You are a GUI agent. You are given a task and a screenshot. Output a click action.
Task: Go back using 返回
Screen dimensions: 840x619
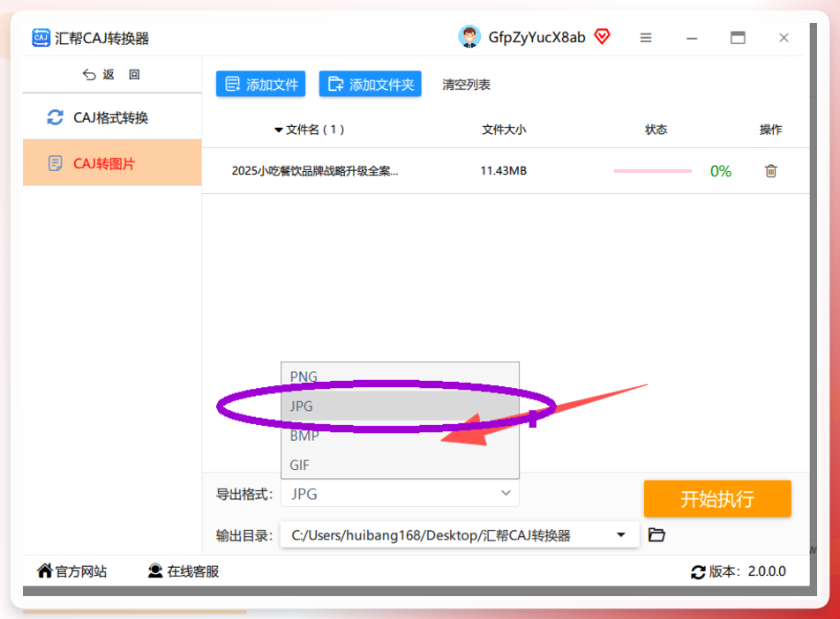tap(111, 74)
